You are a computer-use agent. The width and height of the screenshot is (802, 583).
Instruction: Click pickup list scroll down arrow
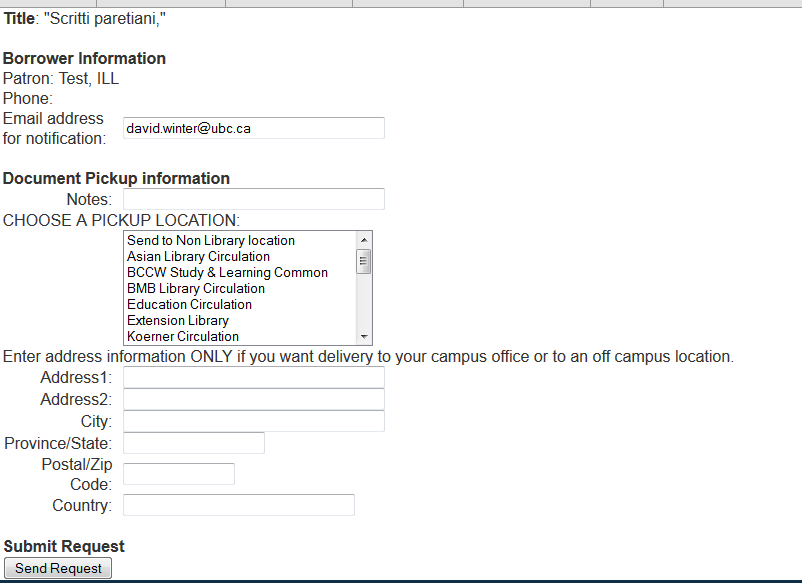364,337
